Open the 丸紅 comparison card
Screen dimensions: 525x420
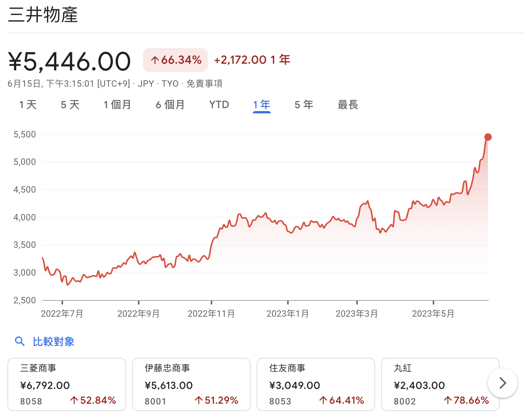tap(440, 384)
